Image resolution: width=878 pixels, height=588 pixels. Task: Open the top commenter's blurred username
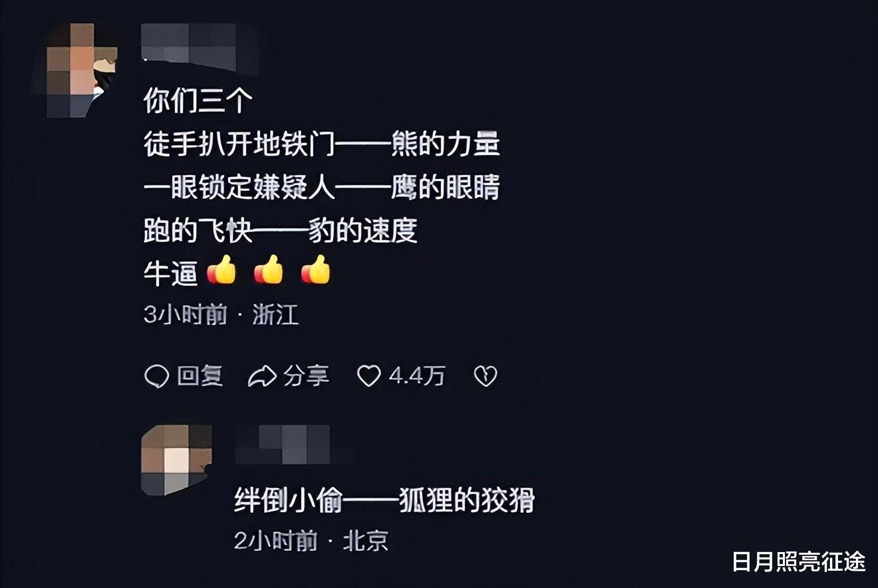pos(198,46)
